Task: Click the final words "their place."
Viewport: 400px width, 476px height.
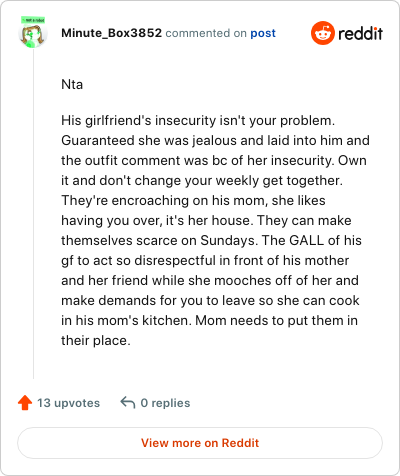Action: click(96, 341)
